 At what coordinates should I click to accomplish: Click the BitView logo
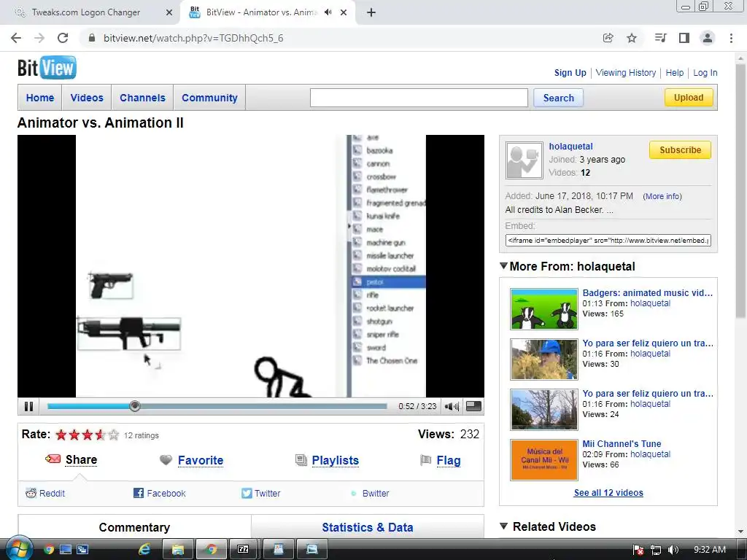47,68
